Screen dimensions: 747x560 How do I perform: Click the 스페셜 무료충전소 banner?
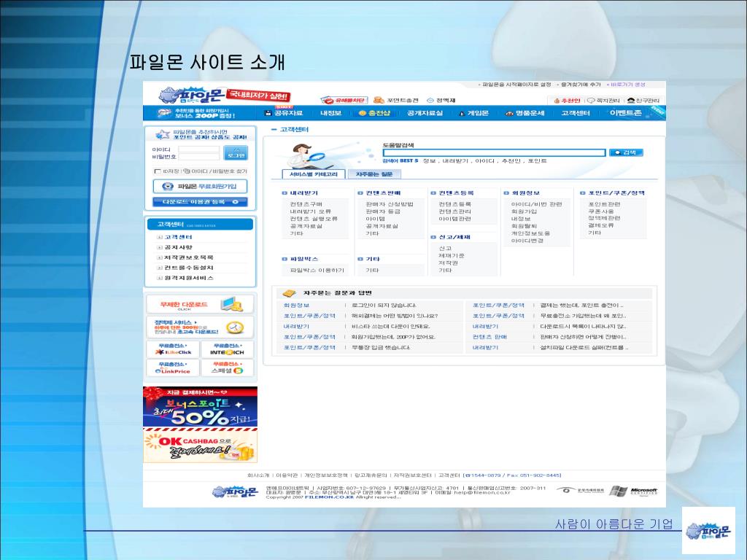click(228, 367)
